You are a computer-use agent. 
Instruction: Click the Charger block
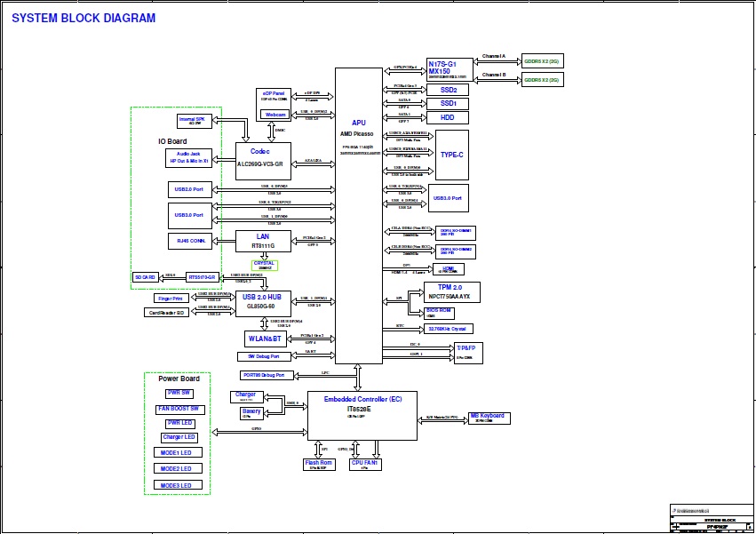coord(245,396)
